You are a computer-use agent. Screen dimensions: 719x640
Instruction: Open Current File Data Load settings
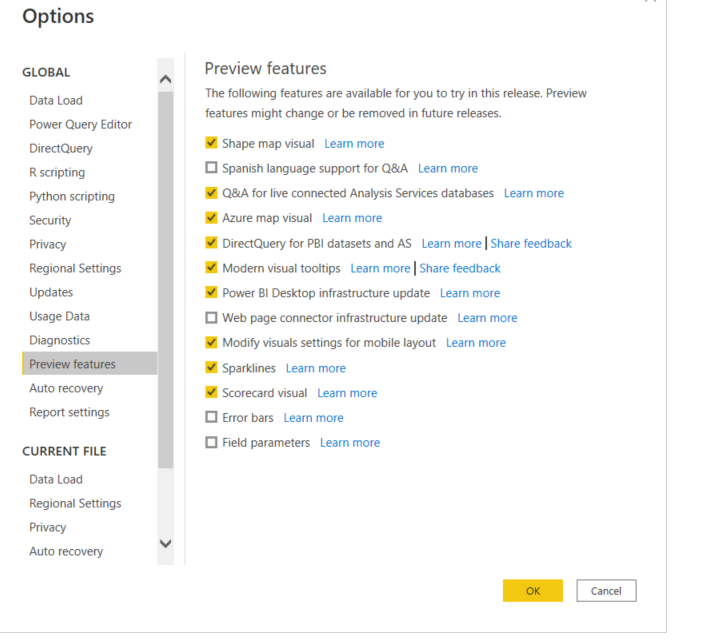pos(56,479)
